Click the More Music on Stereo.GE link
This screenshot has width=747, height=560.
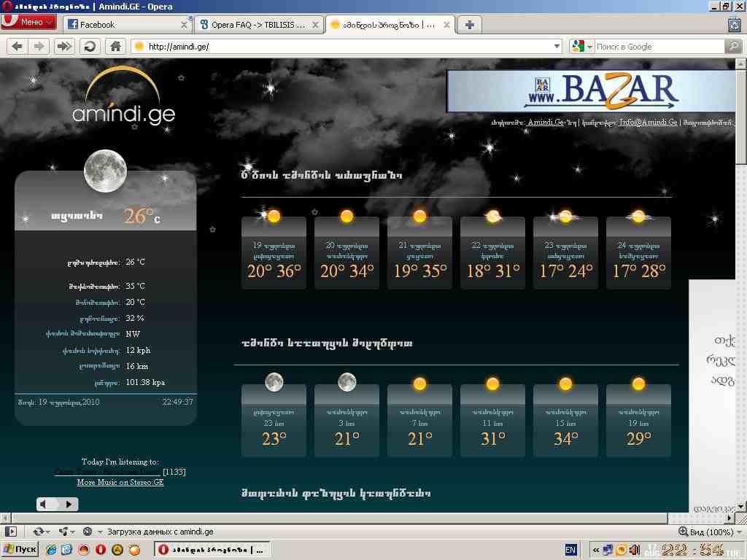120,483
